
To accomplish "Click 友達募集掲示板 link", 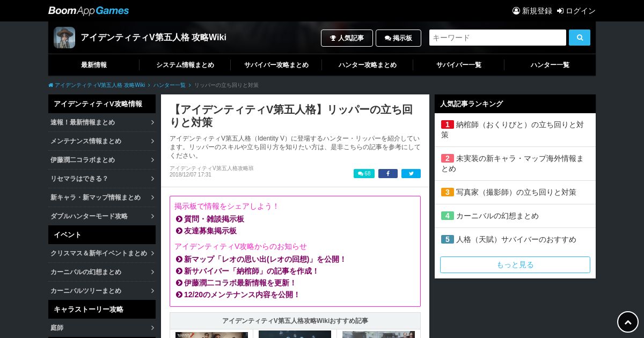I will 210,231.
